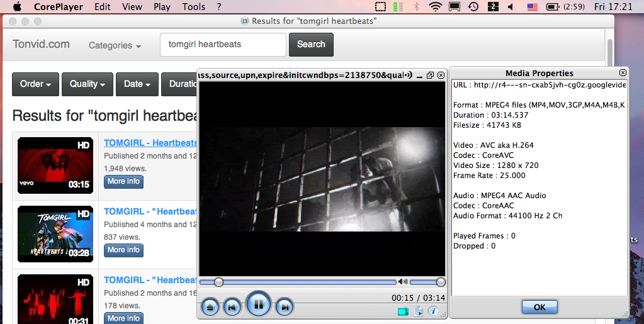Click the 00:15 / 03:14 time display

click(x=418, y=298)
